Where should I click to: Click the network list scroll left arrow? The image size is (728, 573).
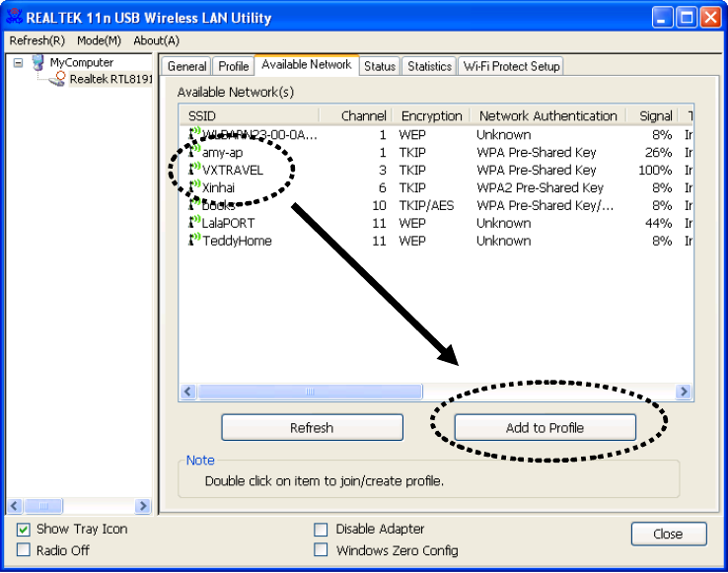[188, 392]
